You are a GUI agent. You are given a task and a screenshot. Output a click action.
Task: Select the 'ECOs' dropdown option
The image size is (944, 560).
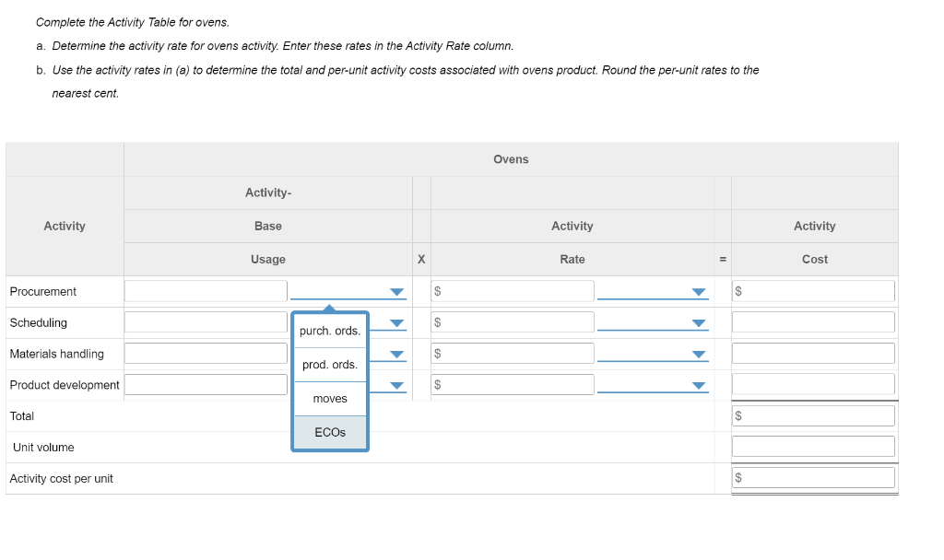(330, 432)
